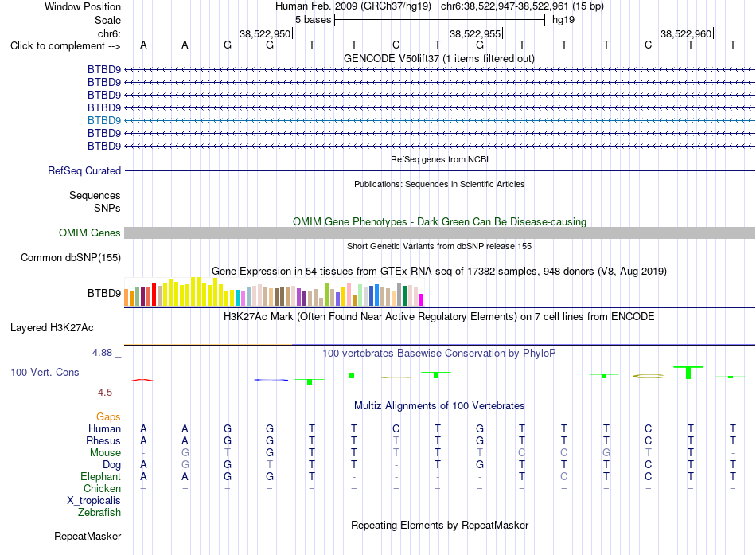Click the 4.88 PhyloP upper axis value

click(x=102, y=353)
